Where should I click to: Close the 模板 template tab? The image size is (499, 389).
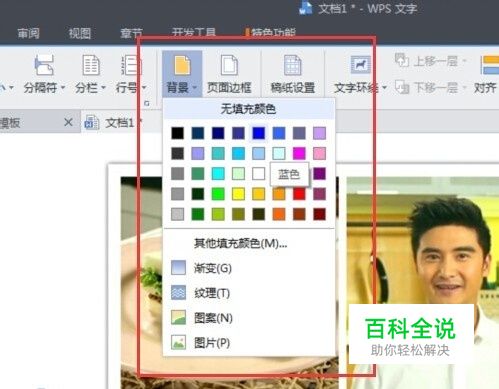[x=68, y=122]
